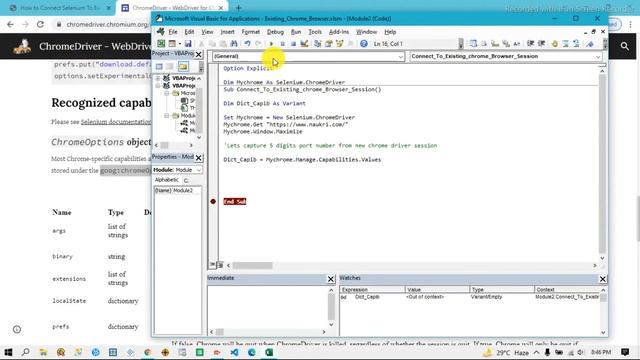The width and height of the screenshot is (640, 360).
Task: Click the View Code icon in Project pane
Action: click(x=159, y=67)
